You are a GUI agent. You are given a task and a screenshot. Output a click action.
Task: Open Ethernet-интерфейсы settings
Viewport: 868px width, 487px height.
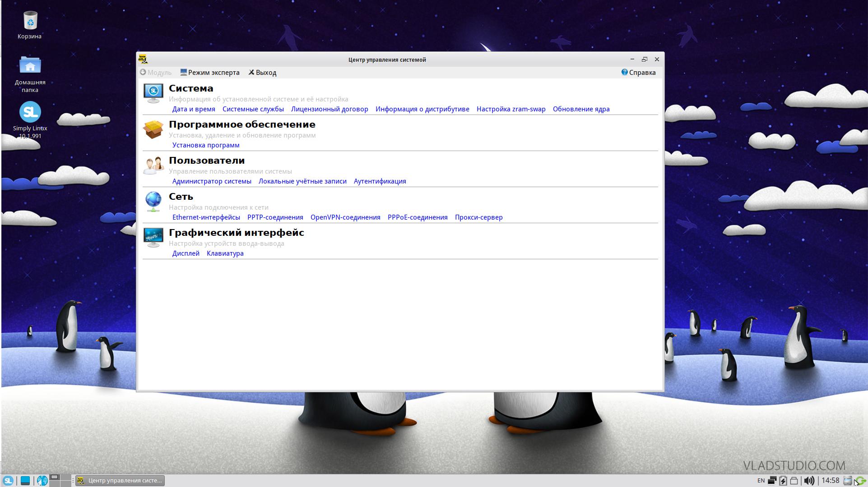pyautogui.click(x=206, y=217)
